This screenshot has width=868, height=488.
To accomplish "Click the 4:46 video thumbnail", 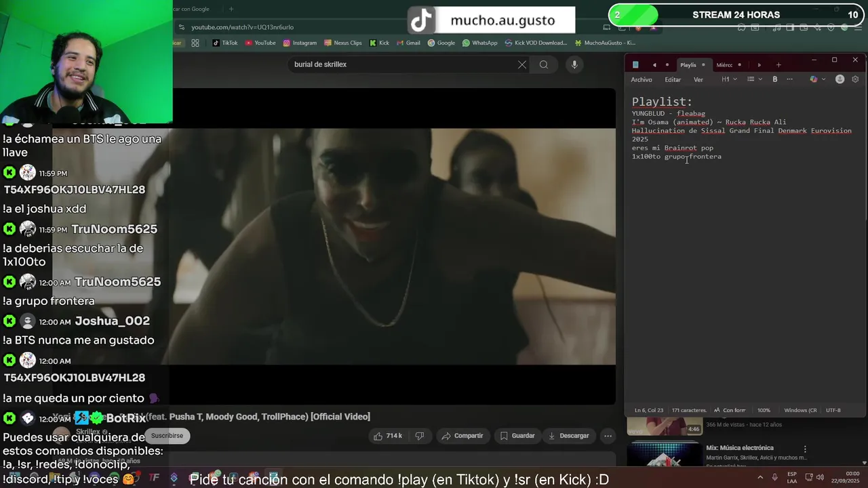I will coord(665,427).
